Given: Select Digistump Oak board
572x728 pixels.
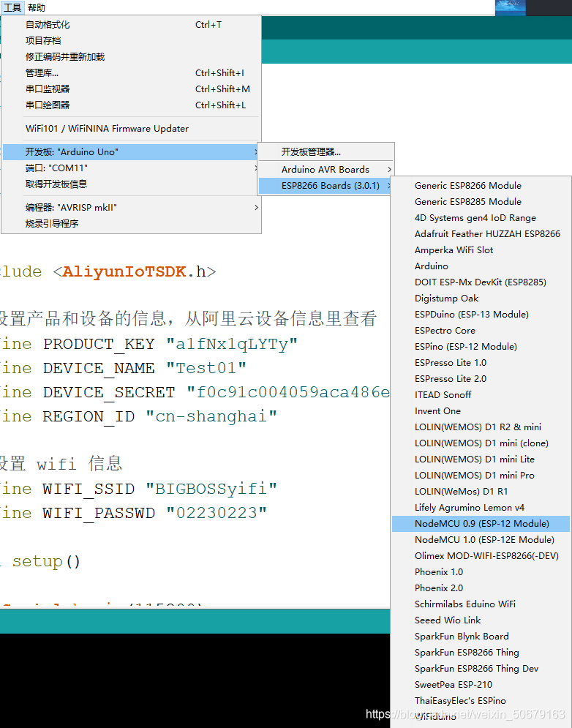Looking at the screenshot, I should 481,299.
